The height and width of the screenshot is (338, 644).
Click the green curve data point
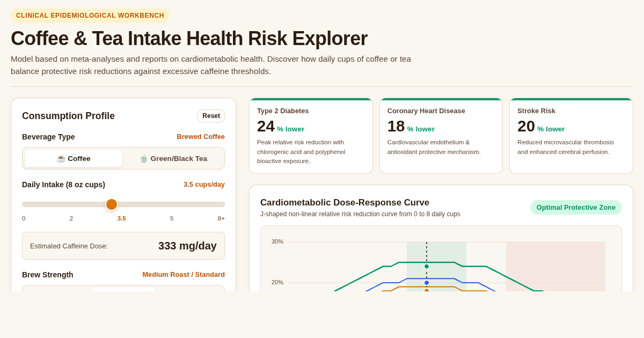(427, 266)
